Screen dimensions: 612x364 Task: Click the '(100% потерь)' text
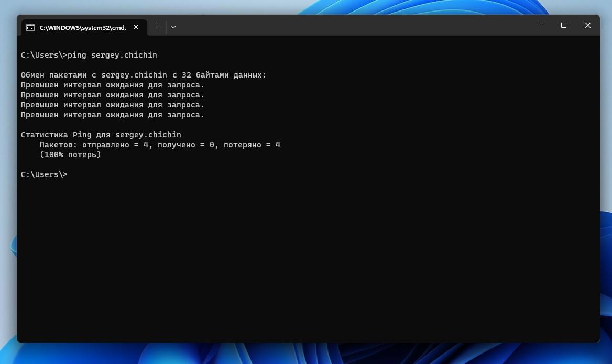[70, 155]
